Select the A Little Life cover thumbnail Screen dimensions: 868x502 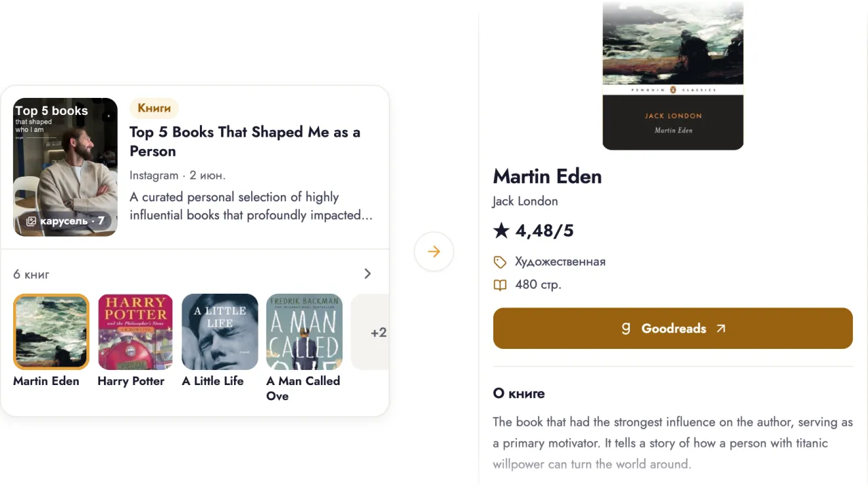point(220,332)
